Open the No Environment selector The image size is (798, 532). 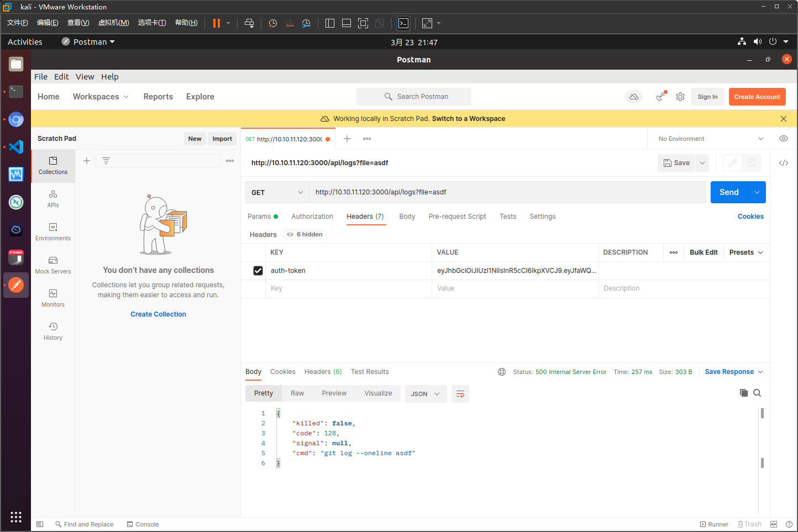711,139
